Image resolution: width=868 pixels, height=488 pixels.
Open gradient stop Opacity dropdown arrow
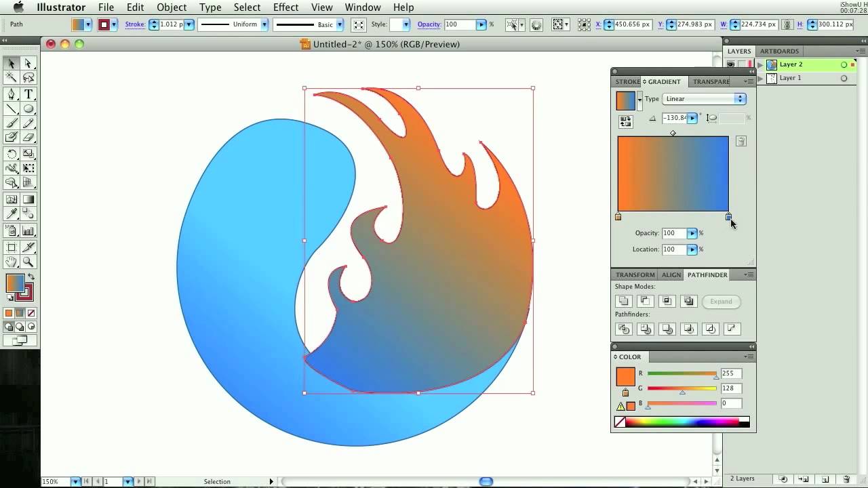pos(692,233)
